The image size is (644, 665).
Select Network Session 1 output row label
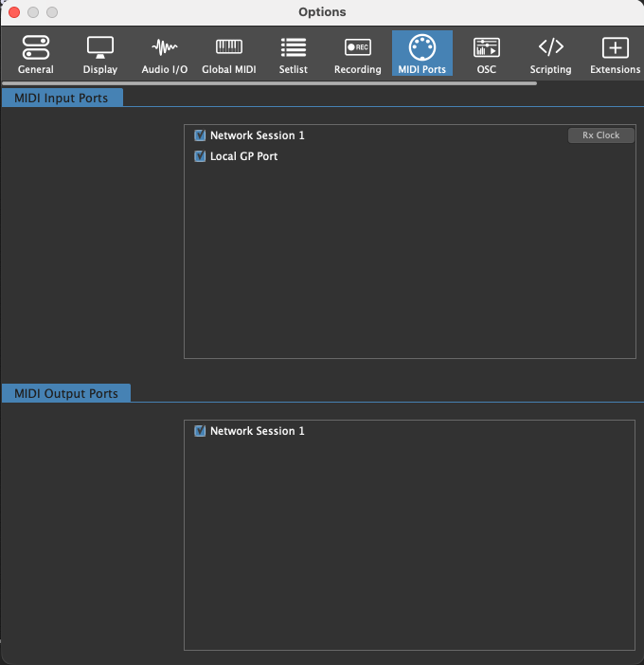click(258, 431)
